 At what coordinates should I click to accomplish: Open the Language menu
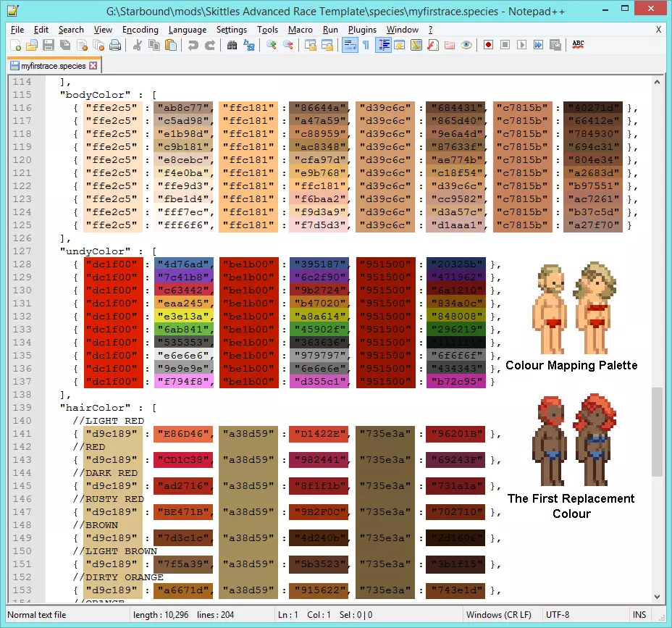pyautogui.click(x=187, y=30)
